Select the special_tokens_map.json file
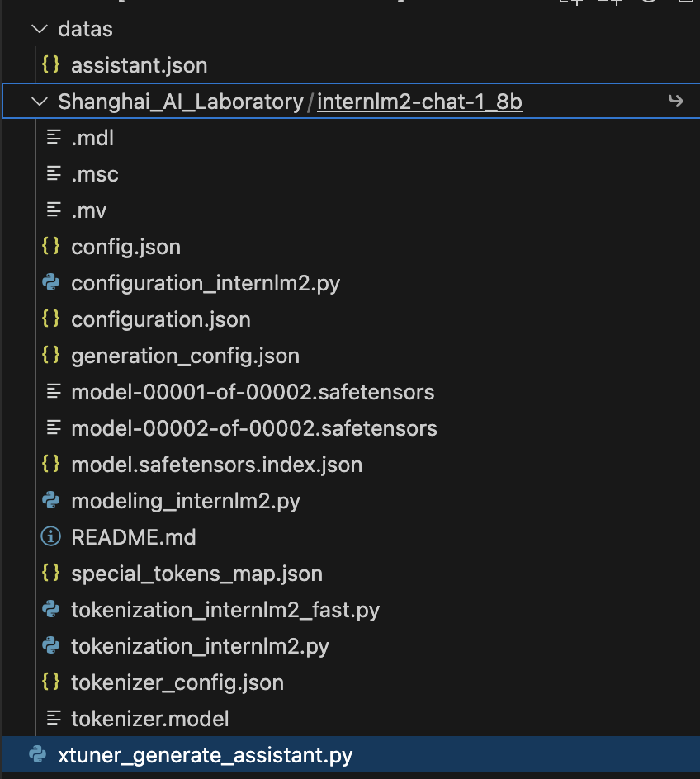The image size is (700, 779). pos(196,574)
